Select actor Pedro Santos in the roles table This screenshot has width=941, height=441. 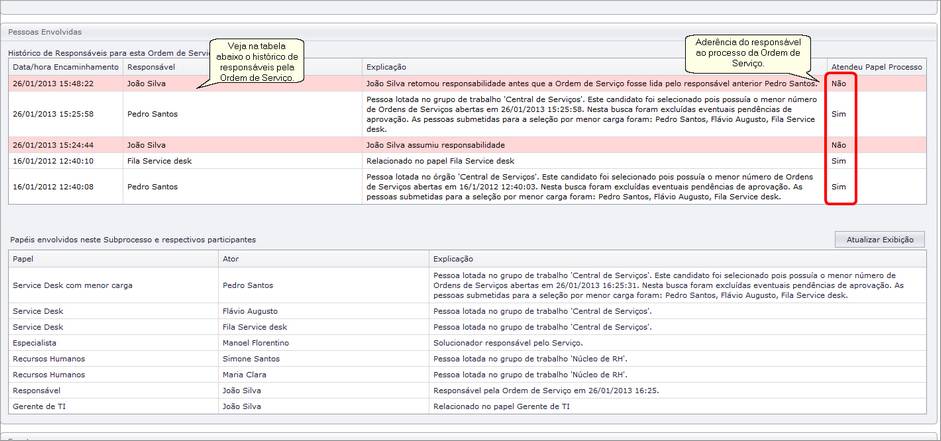tap(248, 286)
